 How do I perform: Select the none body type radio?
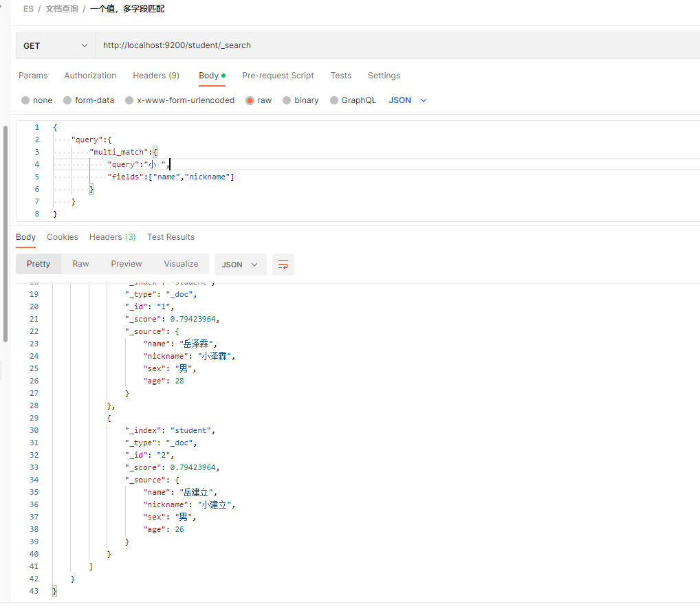click(25, 100)
